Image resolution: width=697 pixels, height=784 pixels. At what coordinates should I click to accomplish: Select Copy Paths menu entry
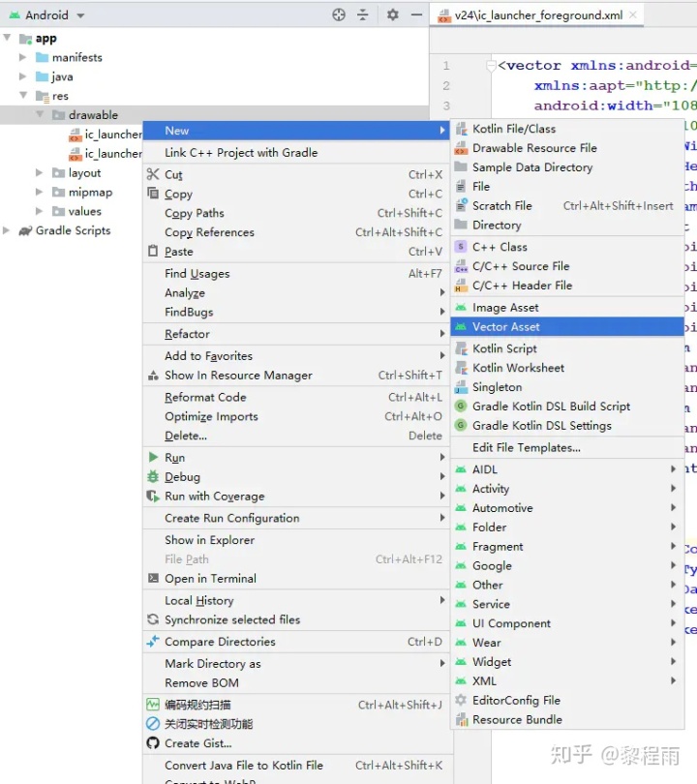point(296,213)
